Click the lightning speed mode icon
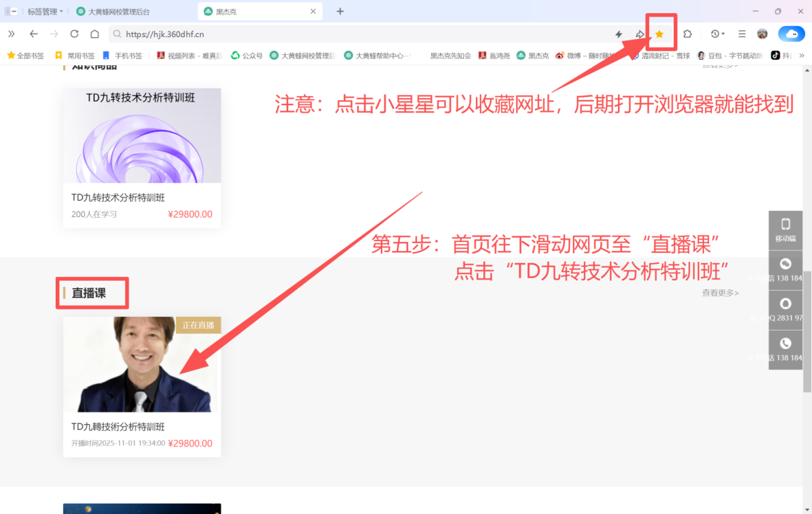Image resolution: width=812 pixels, height=514 pixels. [618, 34]
